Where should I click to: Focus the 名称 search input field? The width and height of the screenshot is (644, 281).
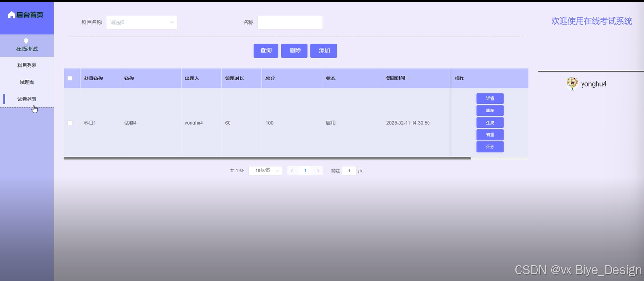click(x=290, y=22)
